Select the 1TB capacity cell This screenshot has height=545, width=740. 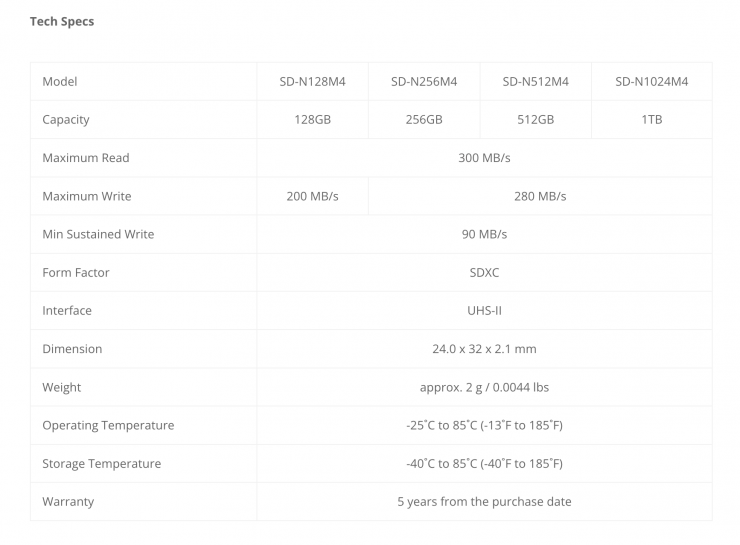coord(652,120)
